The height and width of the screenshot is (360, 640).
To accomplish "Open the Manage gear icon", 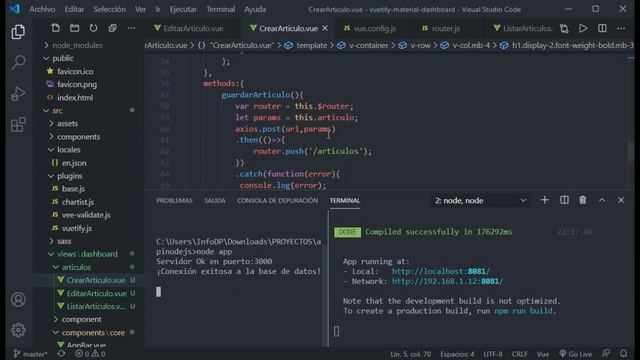I will (18, 330).
